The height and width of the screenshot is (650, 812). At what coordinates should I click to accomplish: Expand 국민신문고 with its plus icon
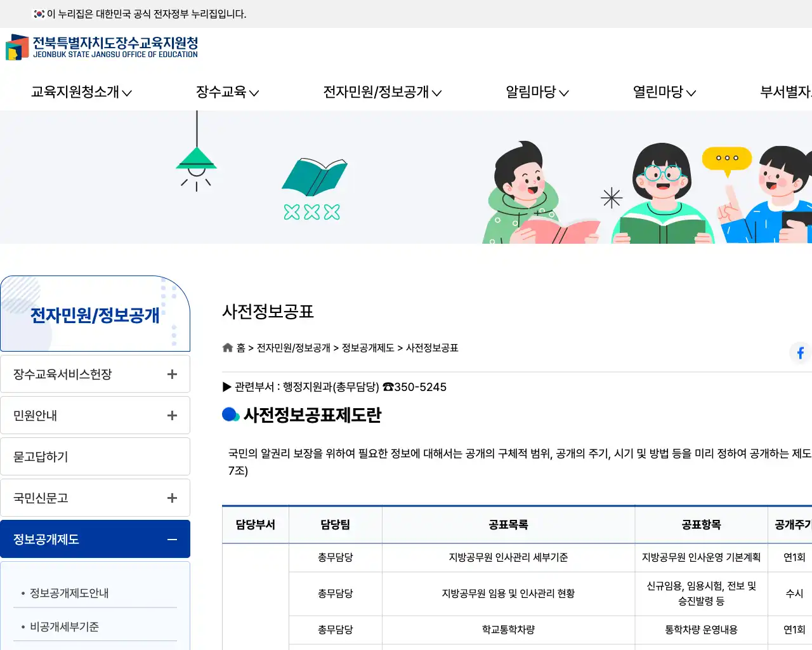point(172,498)
